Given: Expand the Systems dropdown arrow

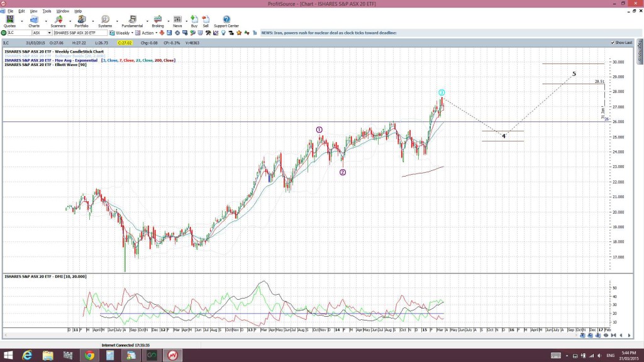Looking at the screenshot, I should coord(117,21).
